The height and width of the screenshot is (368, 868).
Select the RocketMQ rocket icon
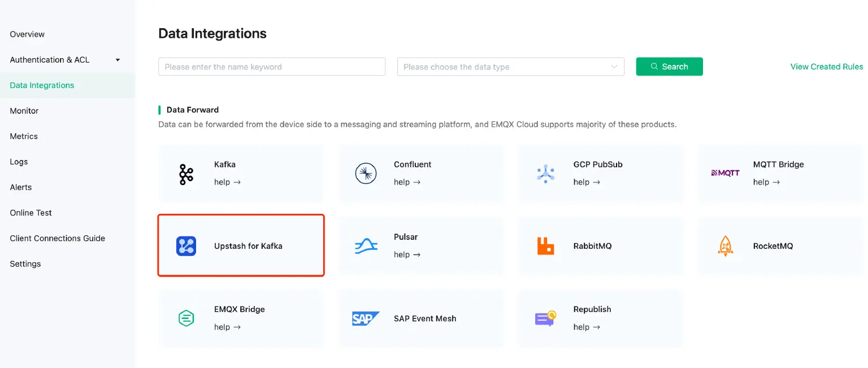point(725,246)
